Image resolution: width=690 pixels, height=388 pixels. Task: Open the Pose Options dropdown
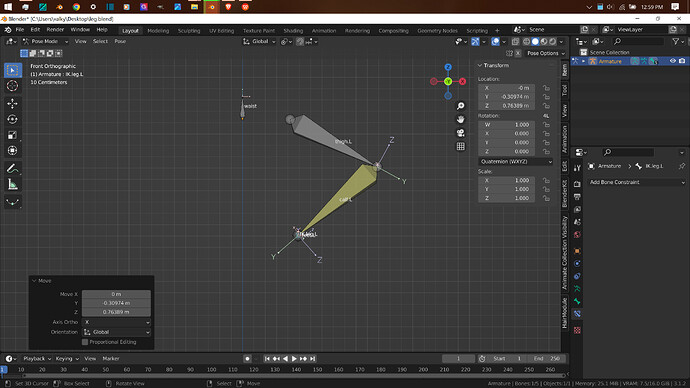[x=546, y=53]
